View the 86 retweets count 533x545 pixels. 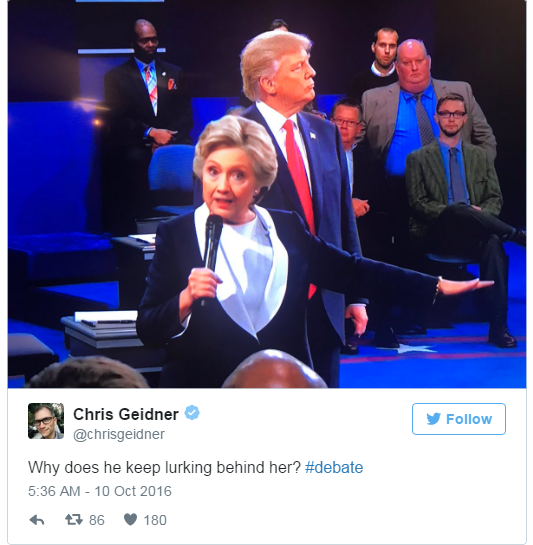click(97, 520)
